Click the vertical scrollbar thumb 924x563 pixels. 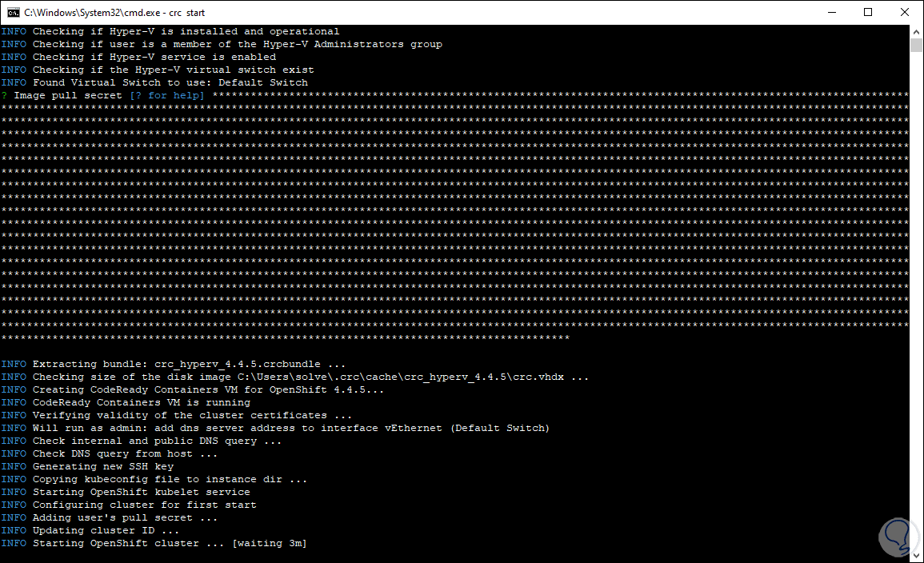916,46
